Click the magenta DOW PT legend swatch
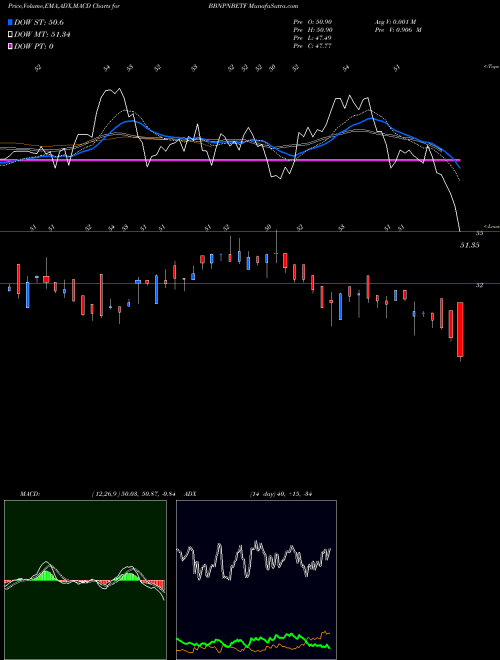Screen dimensions: 500x660 tap(10, 46)
